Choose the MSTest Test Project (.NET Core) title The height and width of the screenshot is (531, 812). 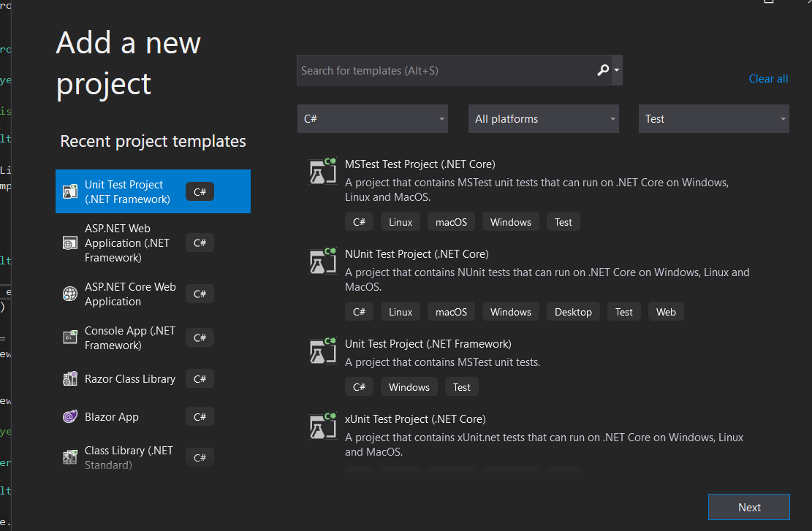point(420,164)
